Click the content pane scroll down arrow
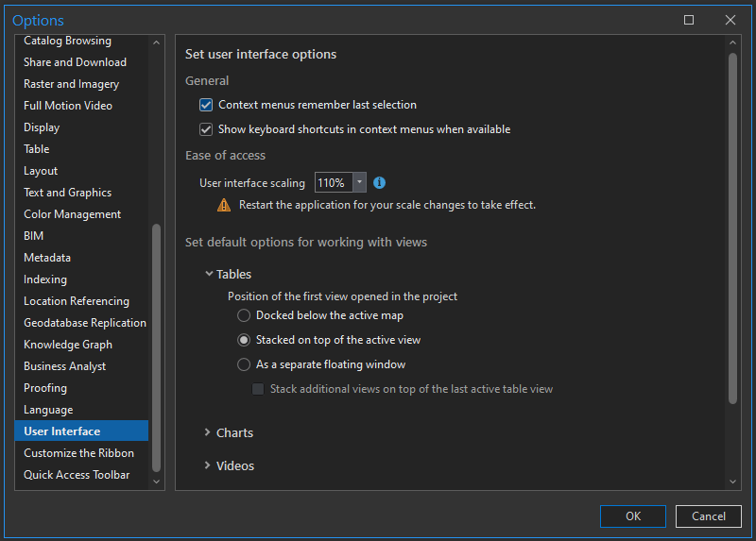 pyautogui.click(x=732, y=482)
